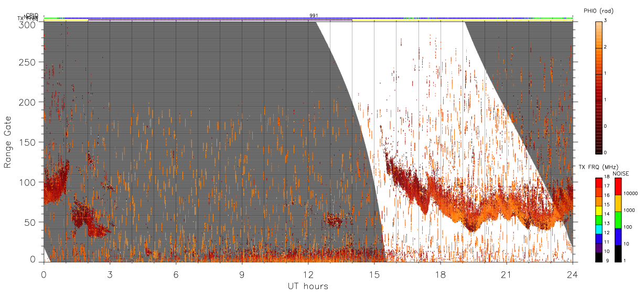Click the red segment of TX FRQ colorbar
644x297 pixels.
(x=599, y=182)
